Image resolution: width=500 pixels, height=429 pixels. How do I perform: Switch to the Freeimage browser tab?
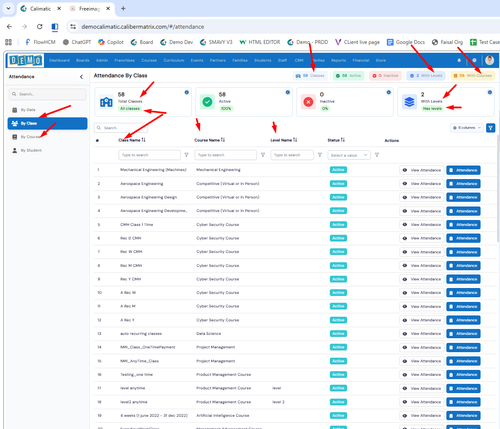[x=89, y=9]
